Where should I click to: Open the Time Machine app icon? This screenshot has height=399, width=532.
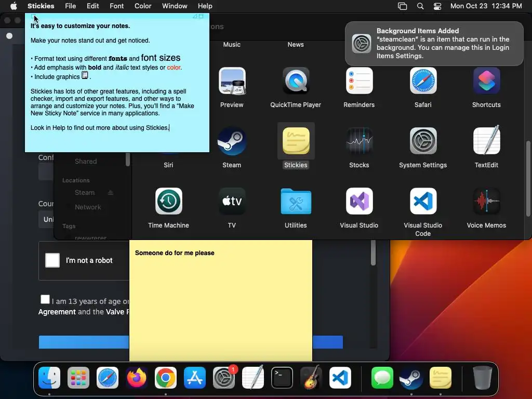coord(168,201)
